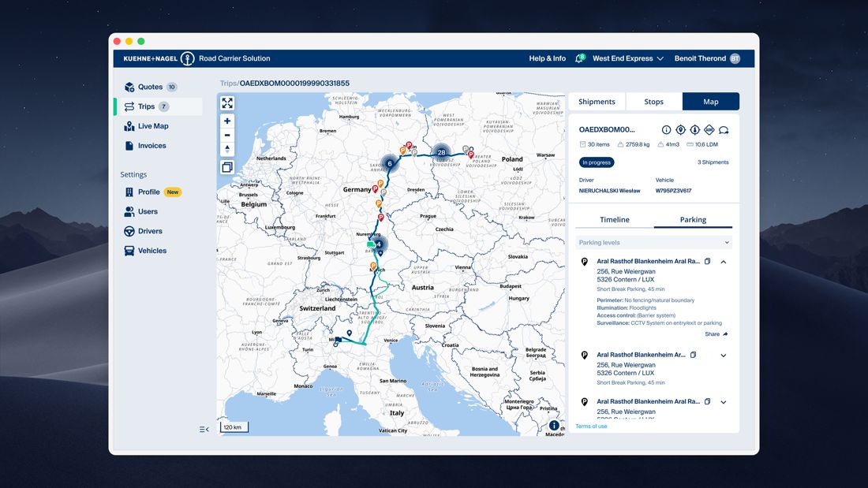Zoom out on the map with minus
The height and width of the screenshot is (488, 868).
click(227, 135)
